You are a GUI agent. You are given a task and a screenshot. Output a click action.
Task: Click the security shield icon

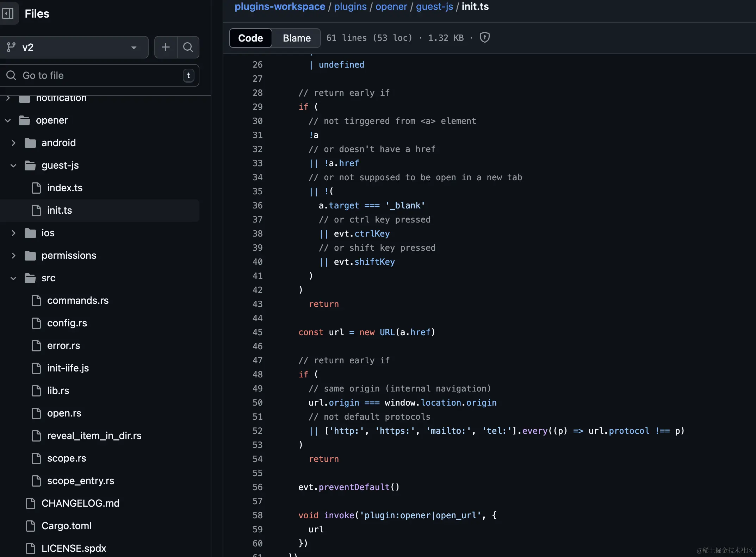point(485,37)
